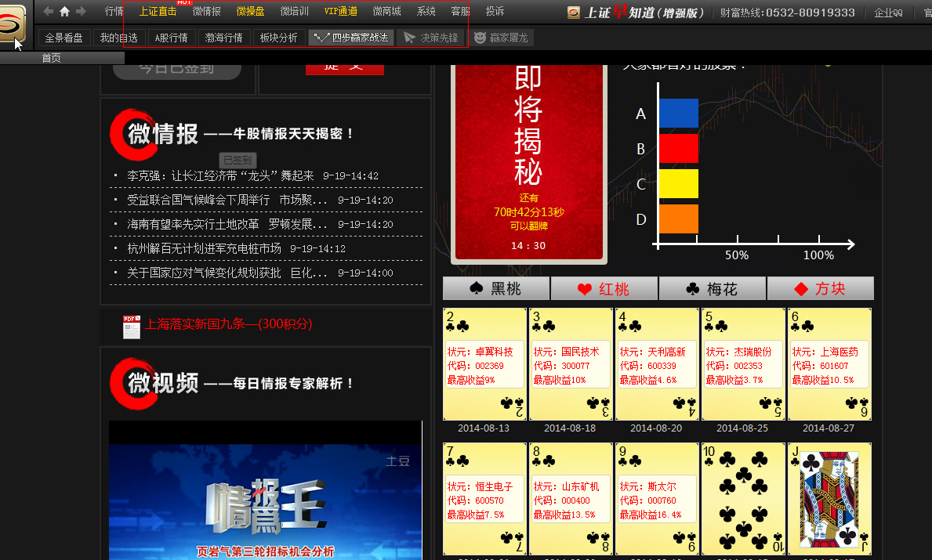The image size is (932, 560).
Task: Click A股行情 toolbar button
Action: pos(171,38)
